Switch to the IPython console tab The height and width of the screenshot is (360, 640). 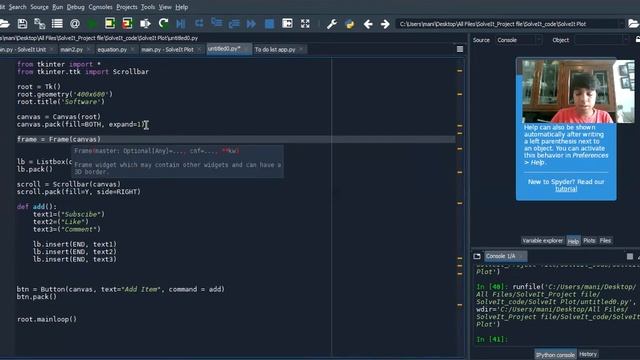[x=555, y=355]
